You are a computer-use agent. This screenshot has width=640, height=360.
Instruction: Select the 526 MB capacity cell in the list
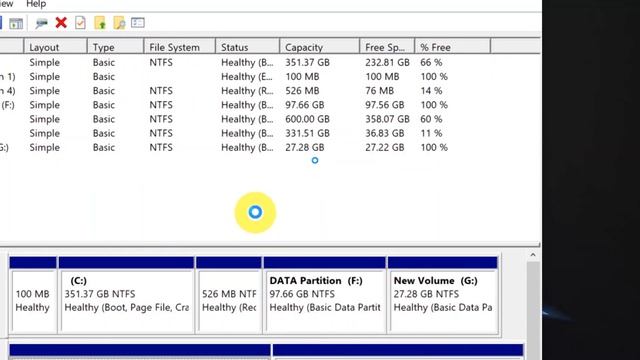coord(302,91)
